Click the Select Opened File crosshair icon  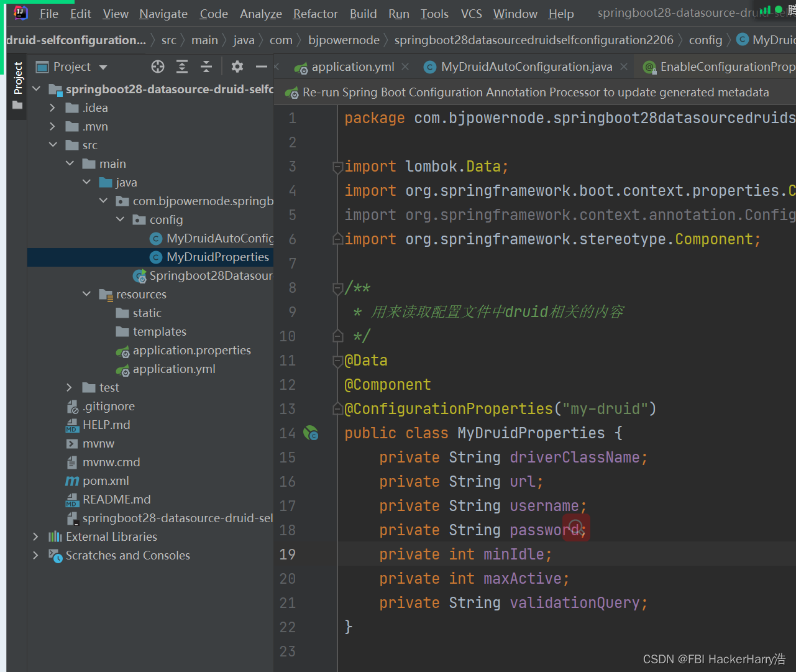coord(157,67)
